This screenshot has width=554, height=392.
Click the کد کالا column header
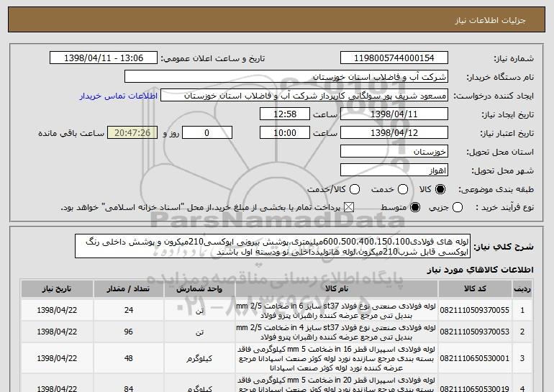(475, 289)
